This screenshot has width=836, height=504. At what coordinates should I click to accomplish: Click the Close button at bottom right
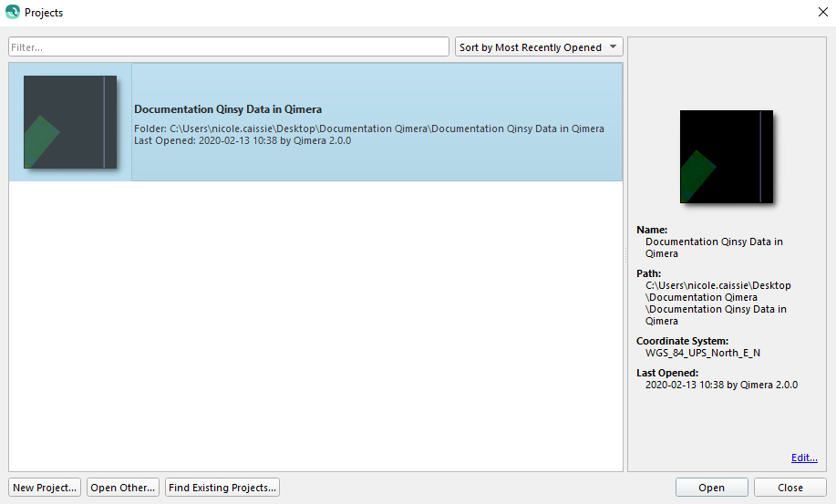click(x=790, y=488)
